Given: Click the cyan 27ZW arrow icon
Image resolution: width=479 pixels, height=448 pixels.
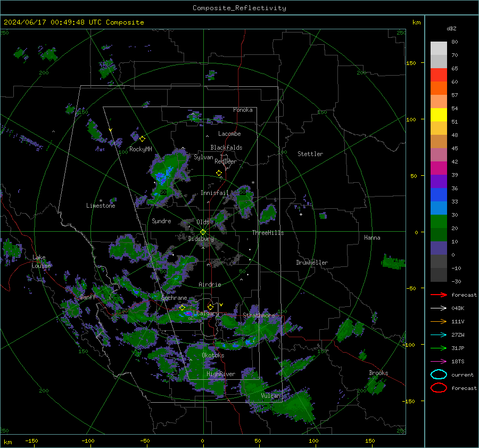Looking at the screenshot, I should click(x=439, y=335).
